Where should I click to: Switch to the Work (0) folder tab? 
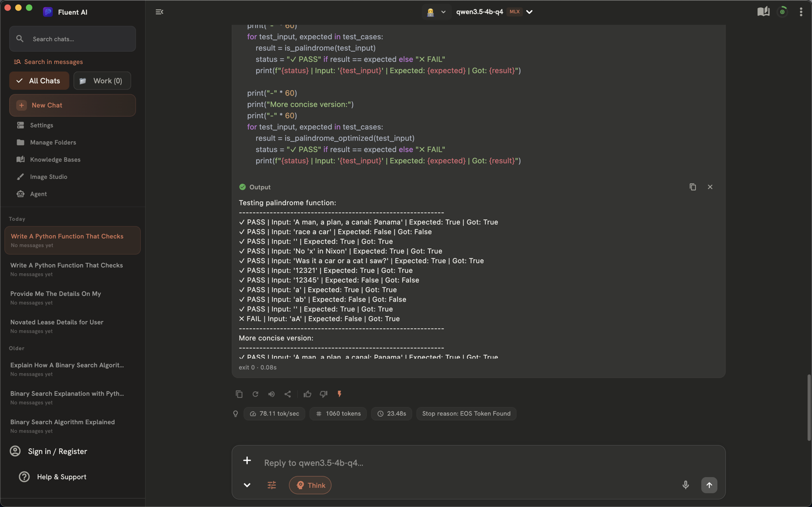pos(102,81)
